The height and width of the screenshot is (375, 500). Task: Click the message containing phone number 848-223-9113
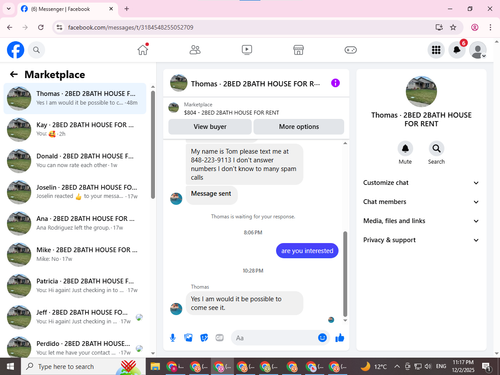pyautogui.click(x=244, y=164)
